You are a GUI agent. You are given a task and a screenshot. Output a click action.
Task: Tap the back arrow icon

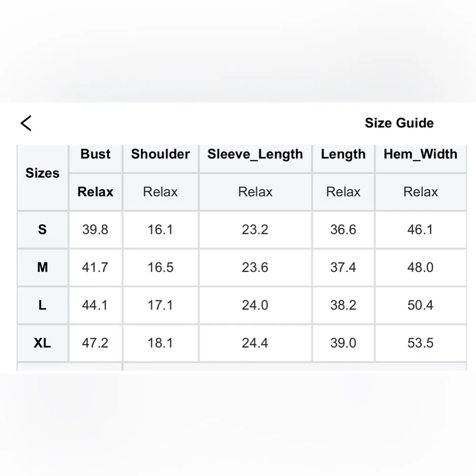[x=26, y=123]
